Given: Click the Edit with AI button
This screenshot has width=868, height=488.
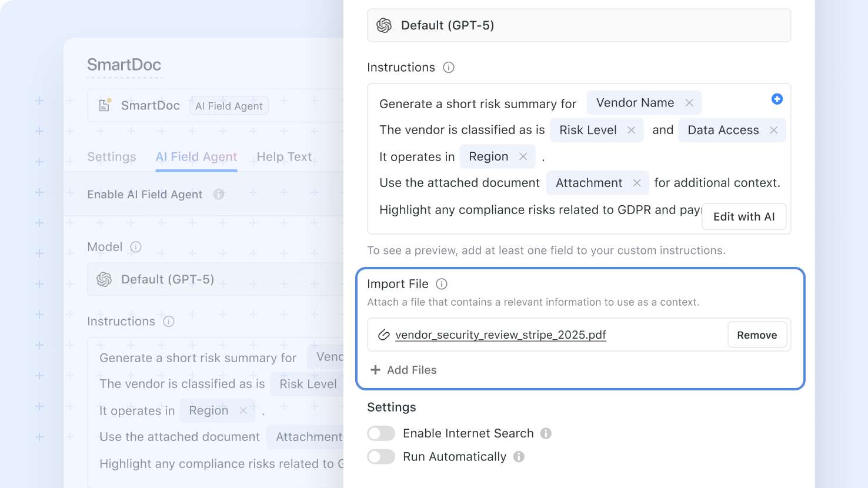Looking at the screenshot, I should pyautogui.click(x=744, y=216).
